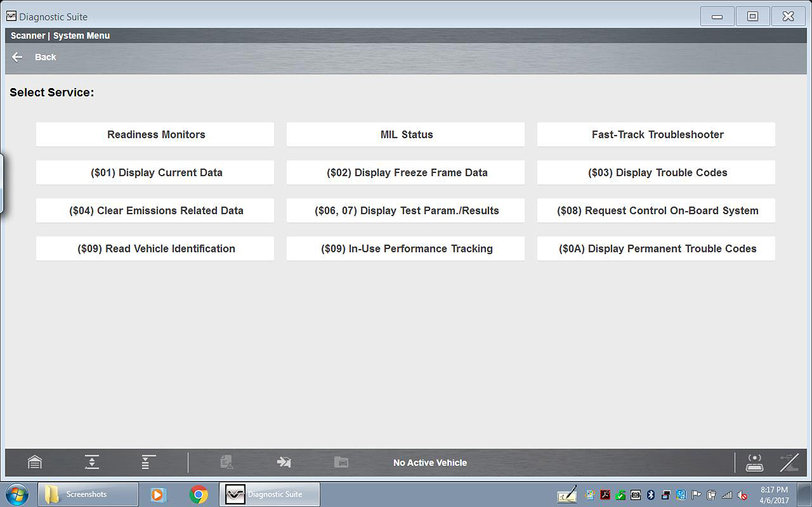This screenshot has width=812, height=507.
Task: Click the greyed-out vehicle record document icon
Action: point(227,462)
